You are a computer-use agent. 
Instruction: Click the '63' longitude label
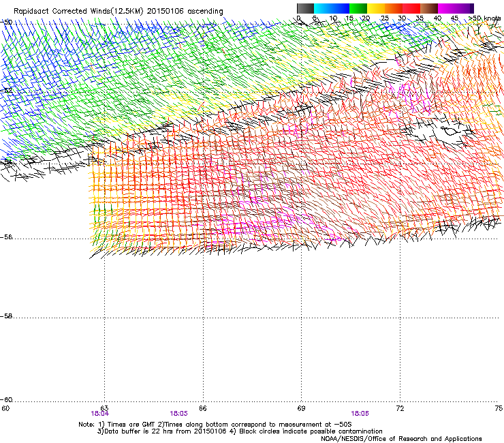pyautogui.click(x=104, y=408)
